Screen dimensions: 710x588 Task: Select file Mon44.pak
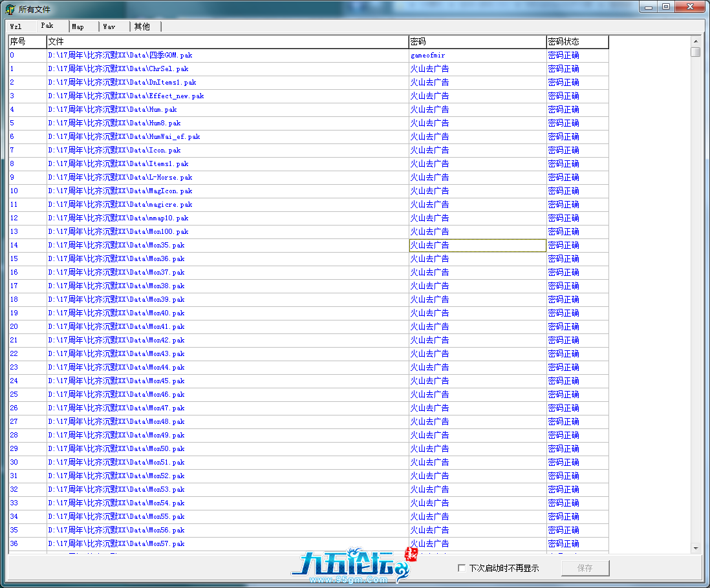point(228,367)
